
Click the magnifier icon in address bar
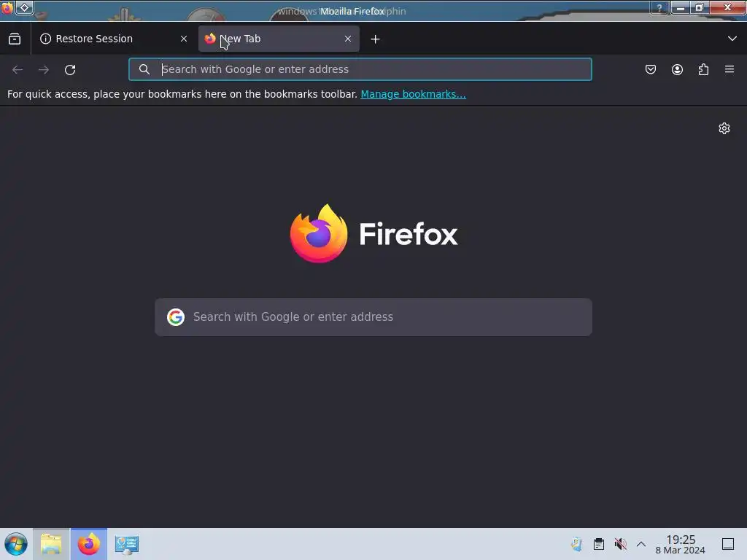point(144,69)
